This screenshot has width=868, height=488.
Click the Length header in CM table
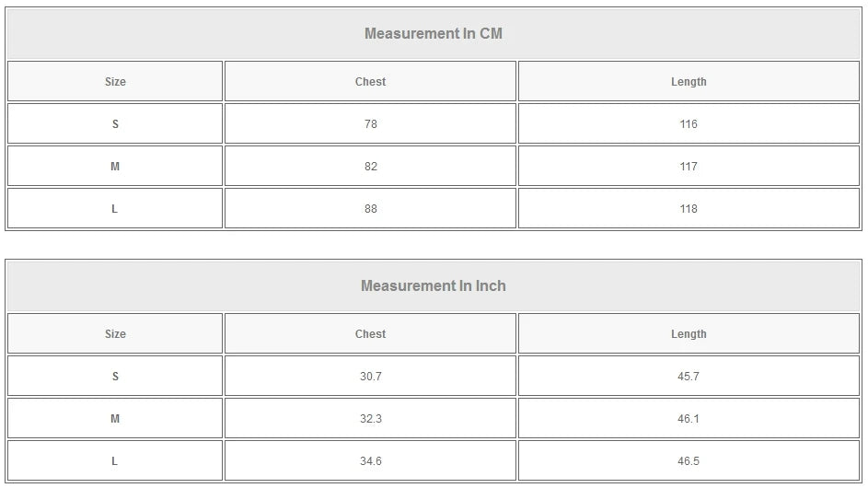click(x=689, y=82)
